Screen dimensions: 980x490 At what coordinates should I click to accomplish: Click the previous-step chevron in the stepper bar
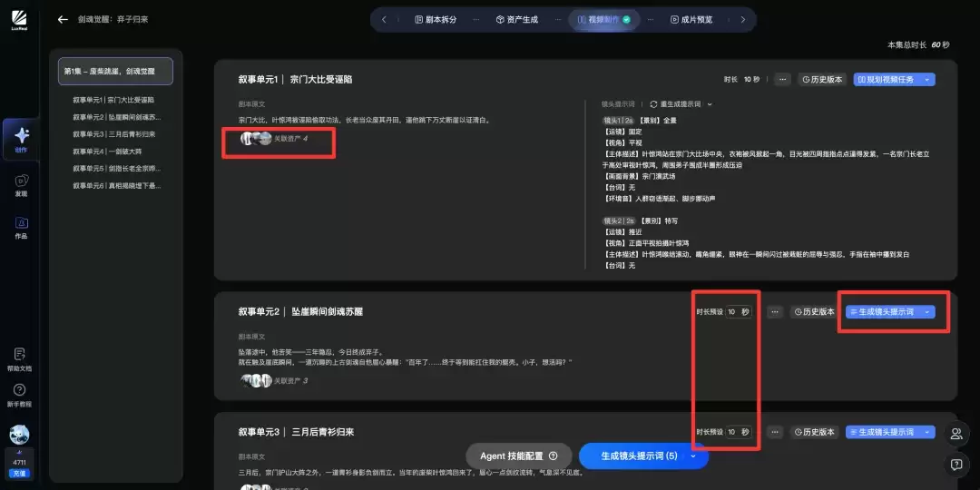click(x=384, y=19)
